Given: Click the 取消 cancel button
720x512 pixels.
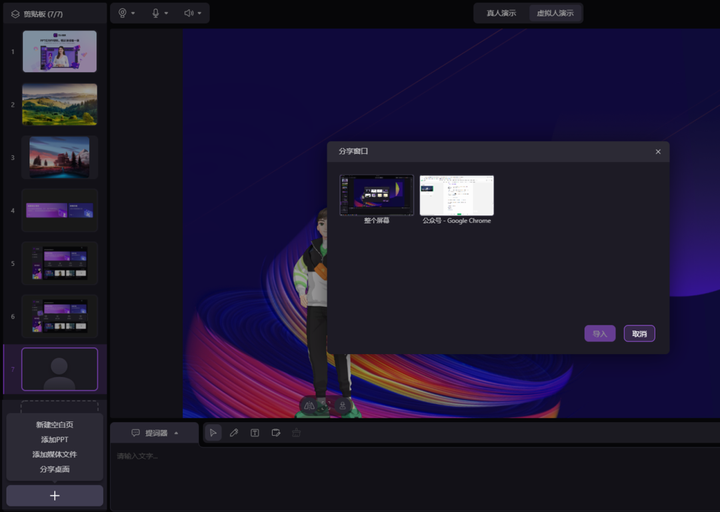Looking at the screenshot, I should click(639, 333).
